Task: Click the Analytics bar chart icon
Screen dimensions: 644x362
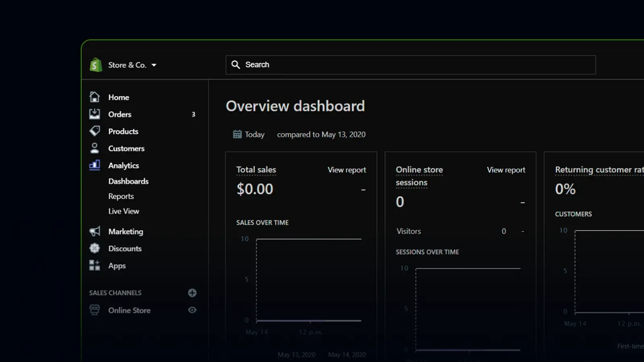Action: click(x=95, y=165)
